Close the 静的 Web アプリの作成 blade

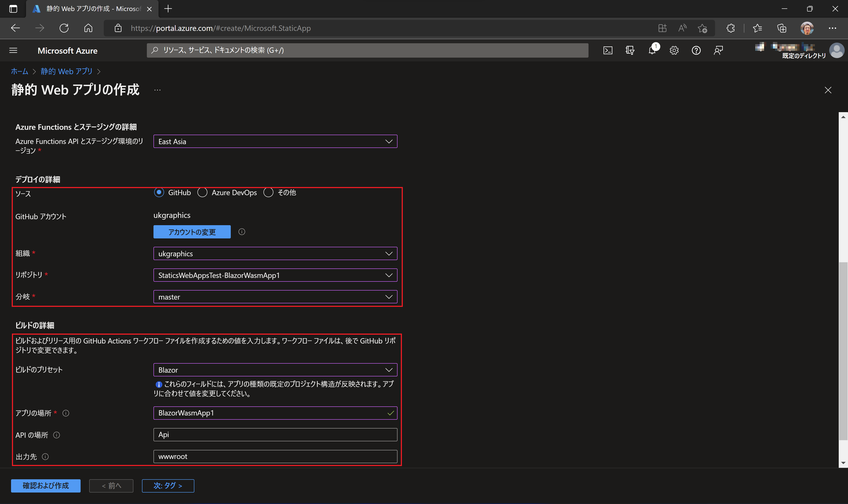828,90
